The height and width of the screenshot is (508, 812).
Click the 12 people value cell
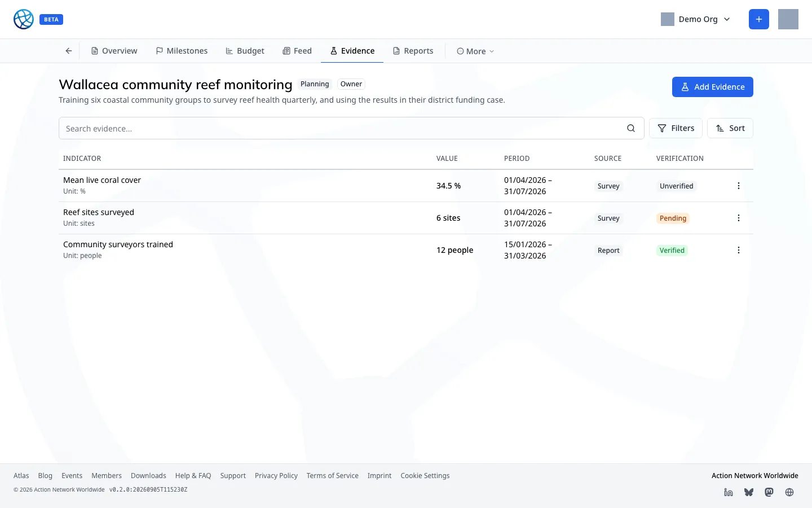[x=455, y=250]
